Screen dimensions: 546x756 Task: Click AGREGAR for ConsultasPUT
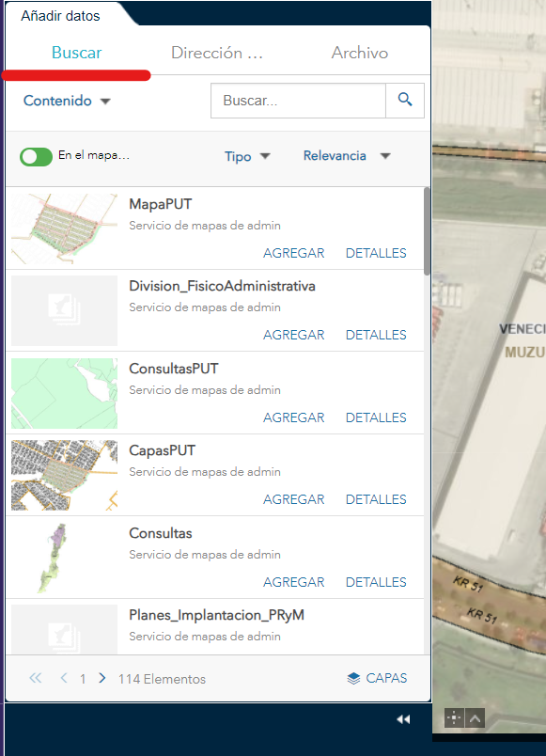293,417
